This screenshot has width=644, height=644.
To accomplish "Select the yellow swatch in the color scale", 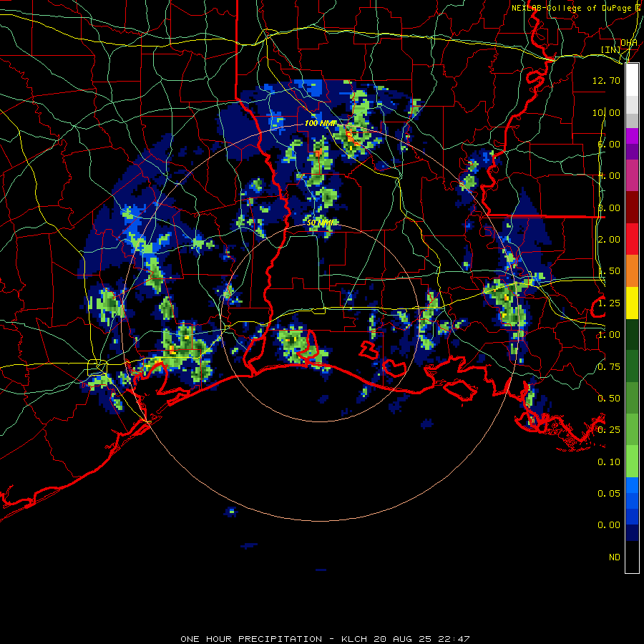I will [x=632, y=303].
